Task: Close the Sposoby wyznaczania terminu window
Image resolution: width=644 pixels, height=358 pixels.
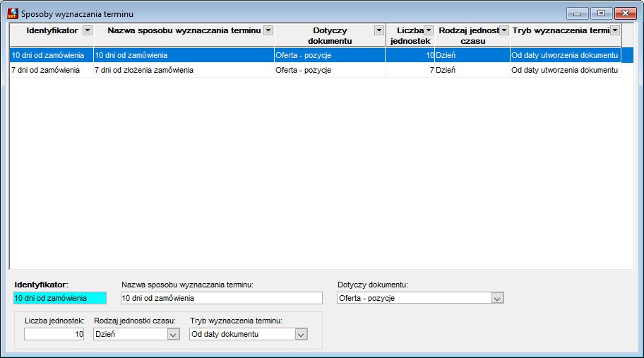Action: [625, 13]
